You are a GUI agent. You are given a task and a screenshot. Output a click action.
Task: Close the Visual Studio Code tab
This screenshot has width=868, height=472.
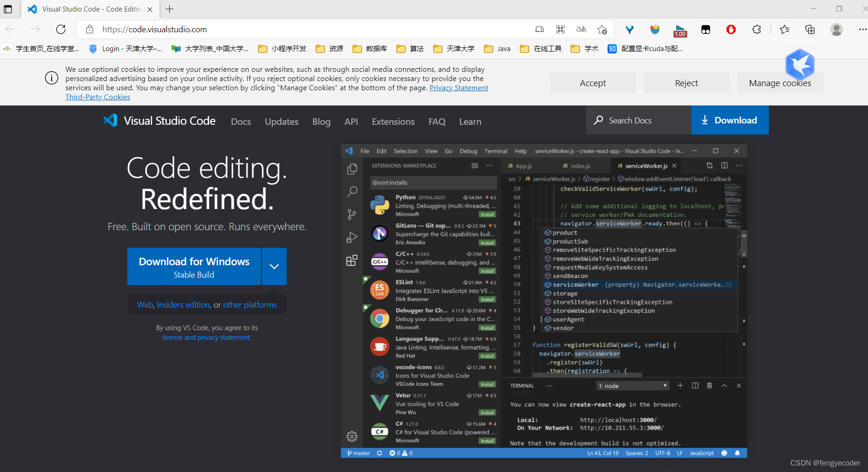coord(150,9)
